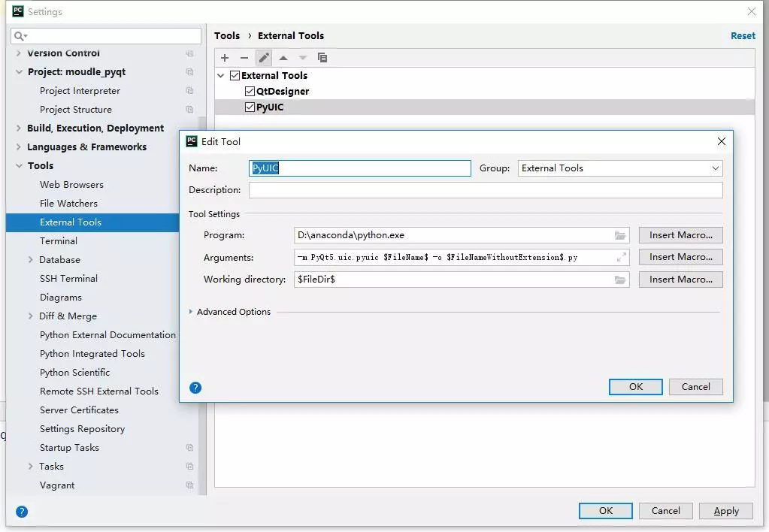
Task: Focus the Description input field
Action: pyautogui.click(x=485, y=190)
